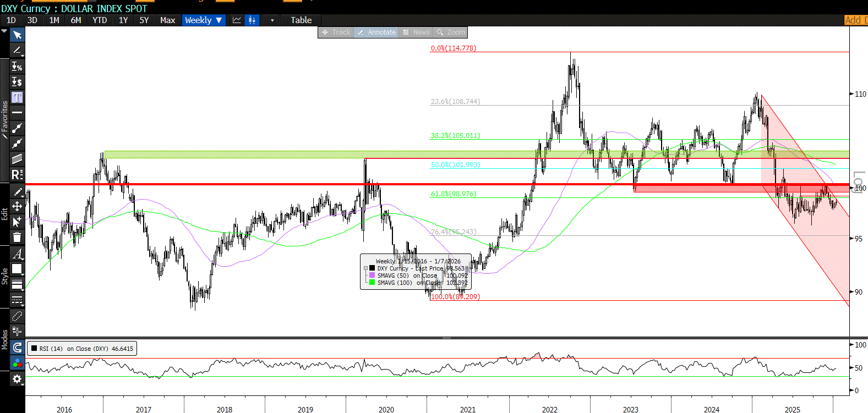Choose the percent change measurement tool
Viewport: 868px width, 413px height.
[17, 67]
